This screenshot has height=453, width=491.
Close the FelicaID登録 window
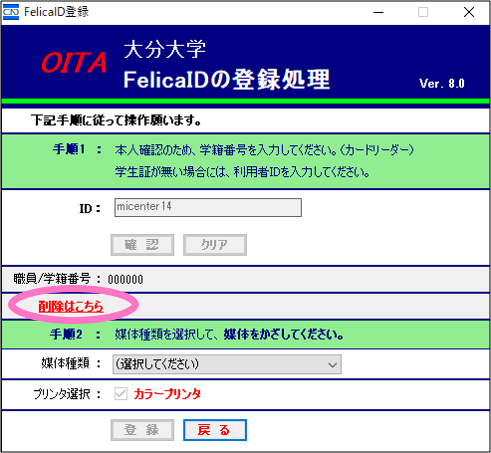(469, 12)
